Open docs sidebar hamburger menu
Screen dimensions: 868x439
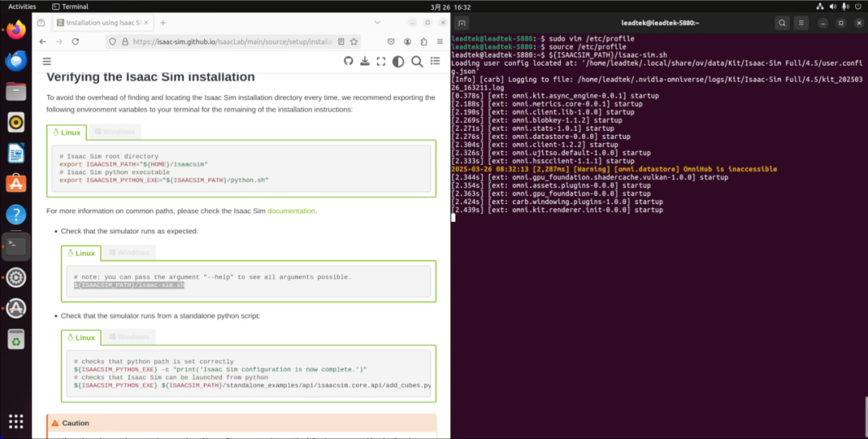pyautogui.click(x=47, y=61)
